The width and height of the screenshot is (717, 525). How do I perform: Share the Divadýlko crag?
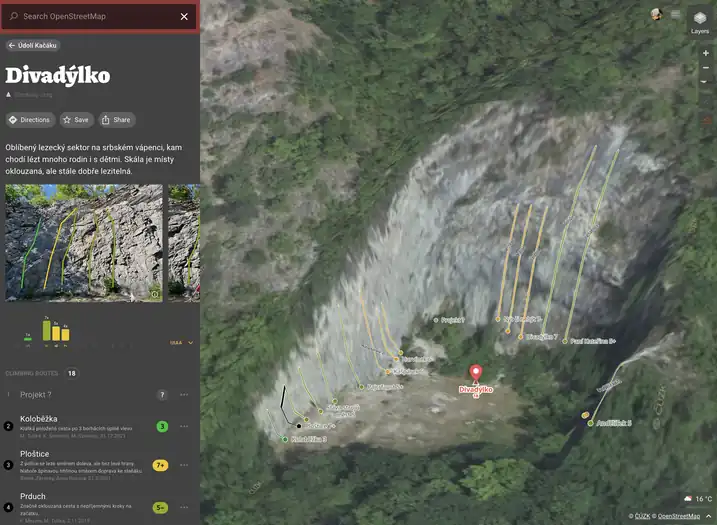coord(117,120)
